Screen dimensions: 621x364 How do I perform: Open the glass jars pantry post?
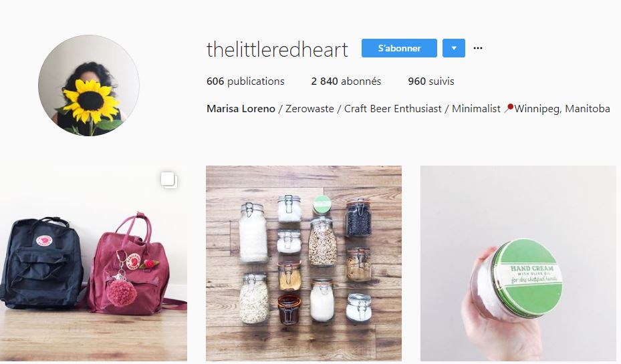(x=303, y=264)
